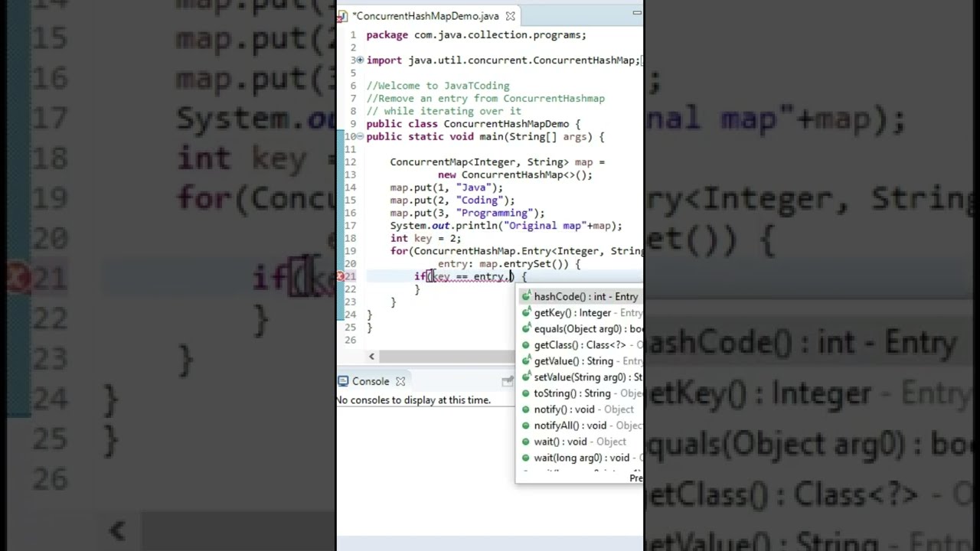Switch to ConcurrentHashMapDemo.java editor tab
Viewport: 980px width, 551px height.
coord(426,15)
